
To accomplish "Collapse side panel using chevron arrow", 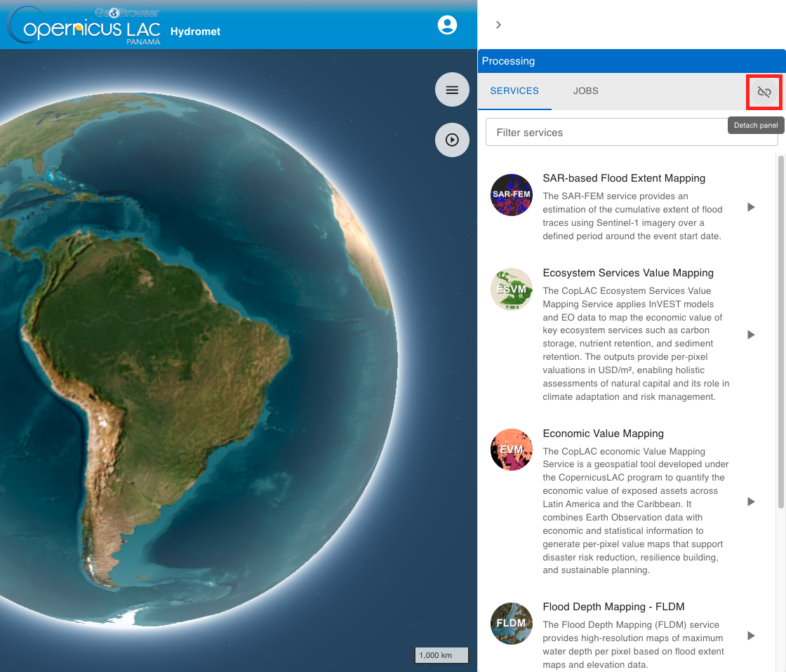I will click(x=498, y=25).
